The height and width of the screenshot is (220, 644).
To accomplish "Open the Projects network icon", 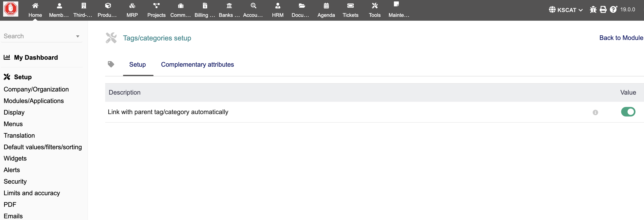I will click(156, 6).
